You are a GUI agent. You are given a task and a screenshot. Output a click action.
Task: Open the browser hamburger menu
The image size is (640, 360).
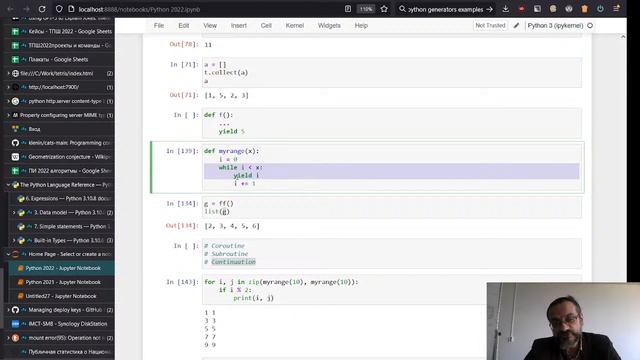click(x=616, y=9)
